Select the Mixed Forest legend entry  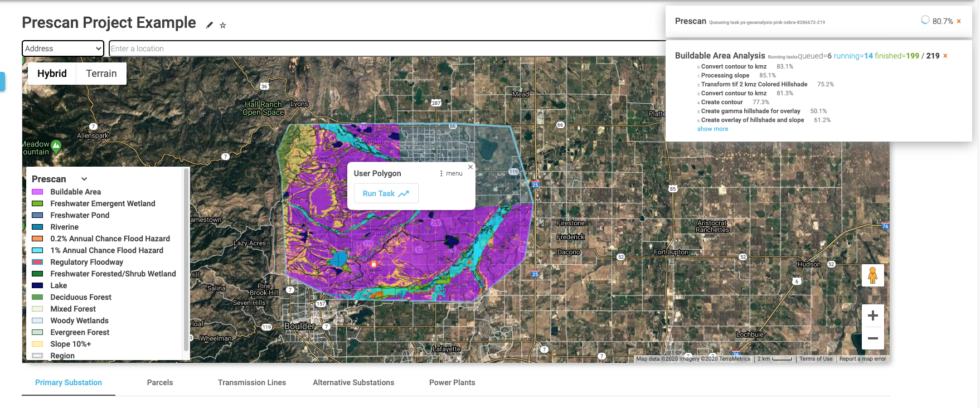click(73, 309)
